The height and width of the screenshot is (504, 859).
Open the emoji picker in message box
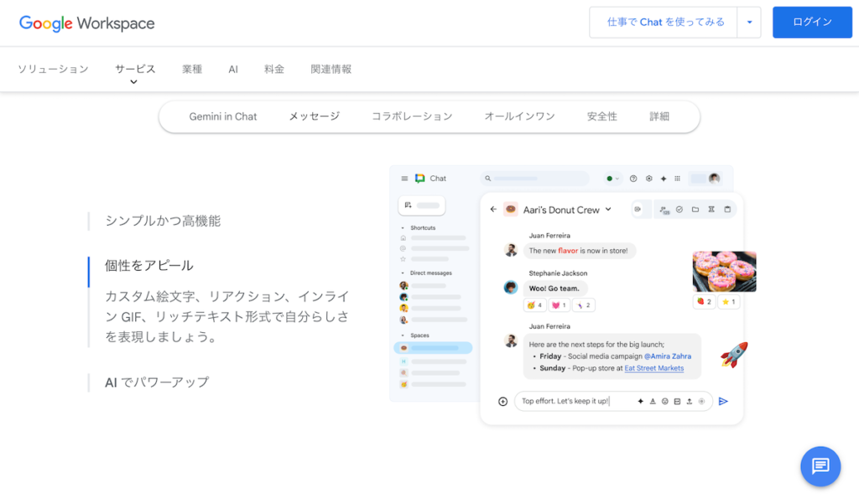coord(665,402)
